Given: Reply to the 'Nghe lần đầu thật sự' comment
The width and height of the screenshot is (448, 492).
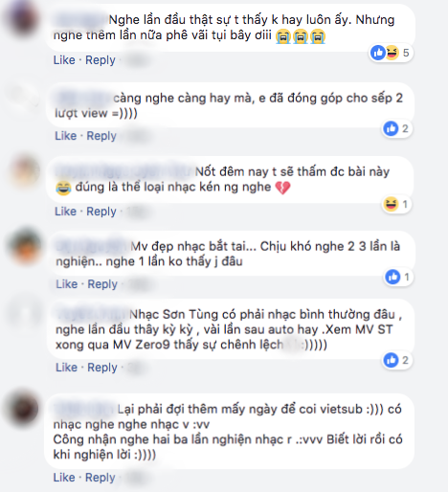Looking at the screenshot, I should click(x=101, y=60).
